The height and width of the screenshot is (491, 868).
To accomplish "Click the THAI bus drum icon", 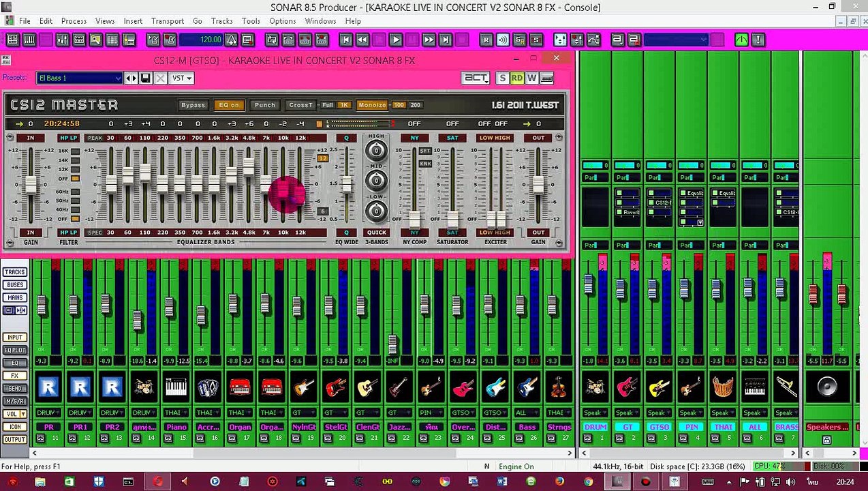I will 722,388.
